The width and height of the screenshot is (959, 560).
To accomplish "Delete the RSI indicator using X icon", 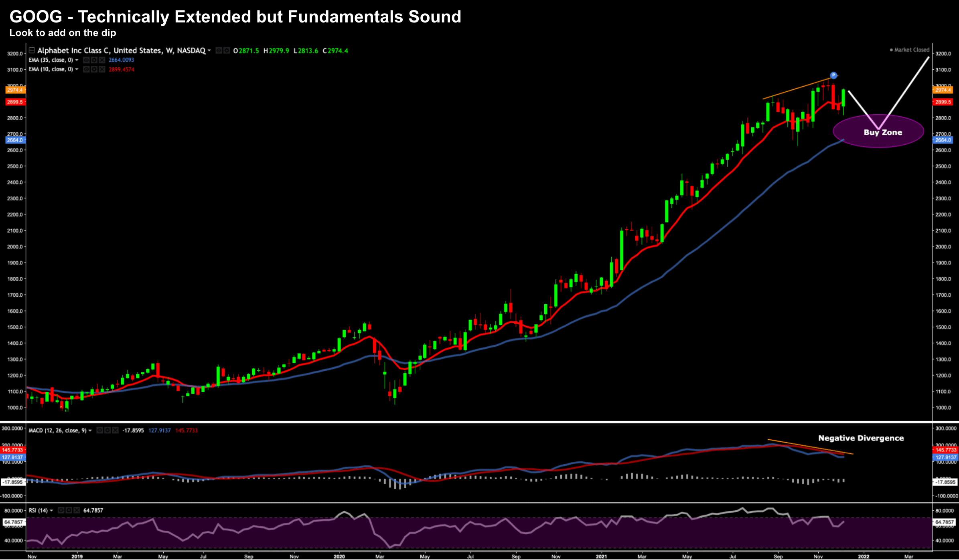I will pyautogui.click(x=77, y=510).
